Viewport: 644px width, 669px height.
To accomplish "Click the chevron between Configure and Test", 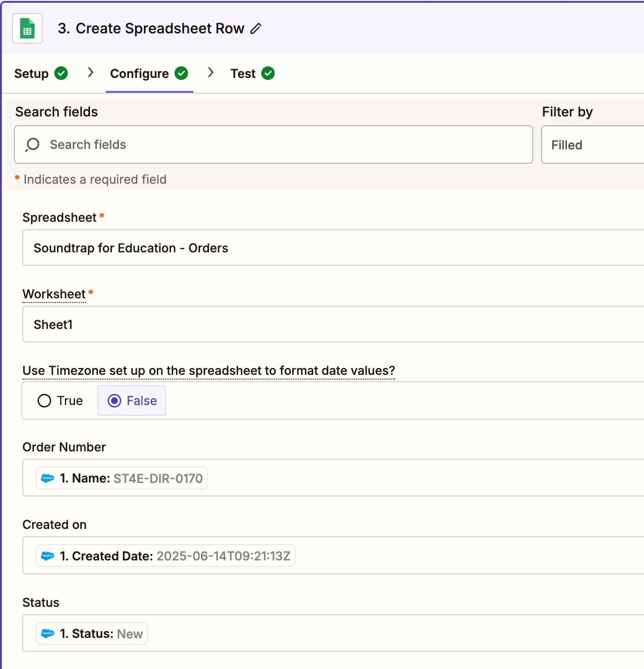I will tap(211, 72).
